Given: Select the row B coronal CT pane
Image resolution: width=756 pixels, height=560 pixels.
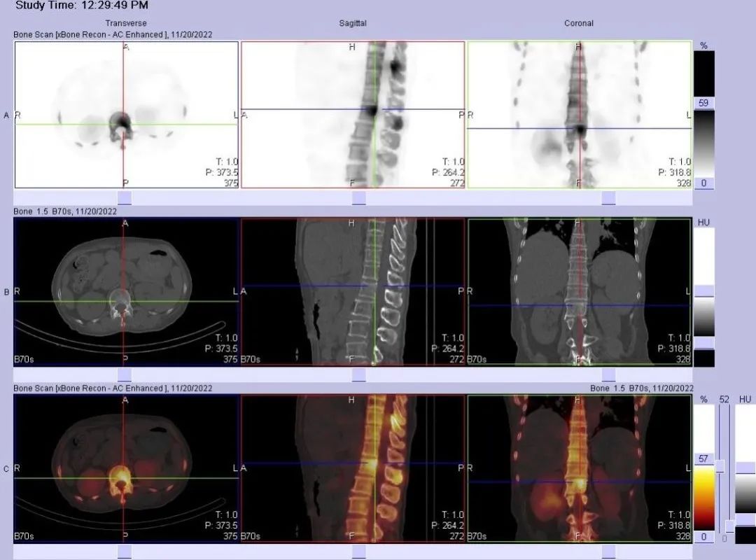Looking at the screenshot, I should [580, 292].
